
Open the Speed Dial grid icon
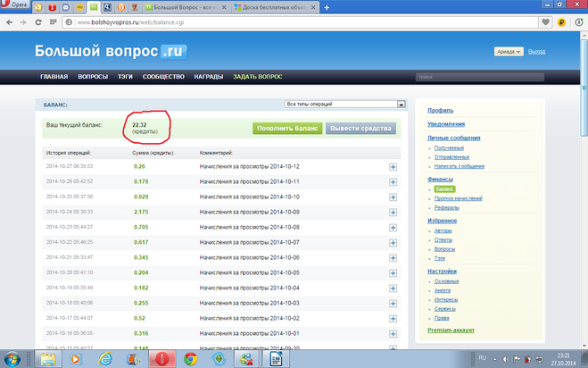tap(53, 22)
